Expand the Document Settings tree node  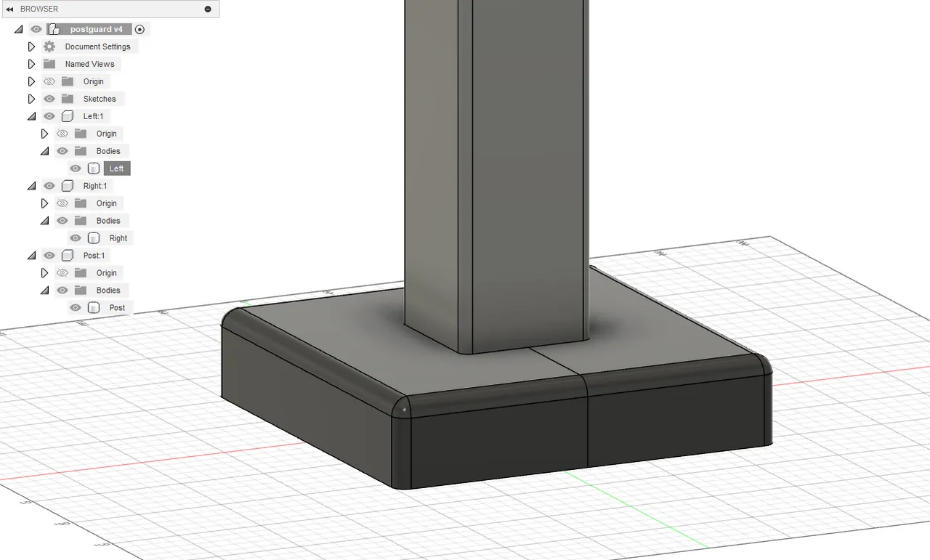31,46
